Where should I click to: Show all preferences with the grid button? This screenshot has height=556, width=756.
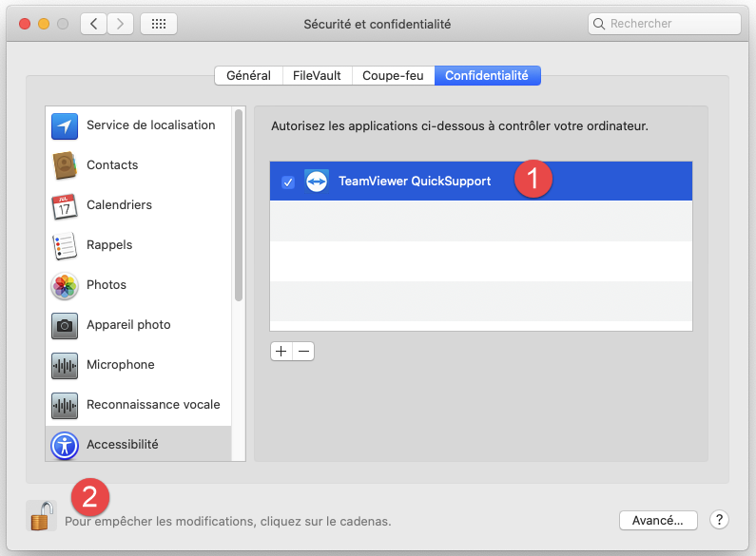tap(158, 24)
